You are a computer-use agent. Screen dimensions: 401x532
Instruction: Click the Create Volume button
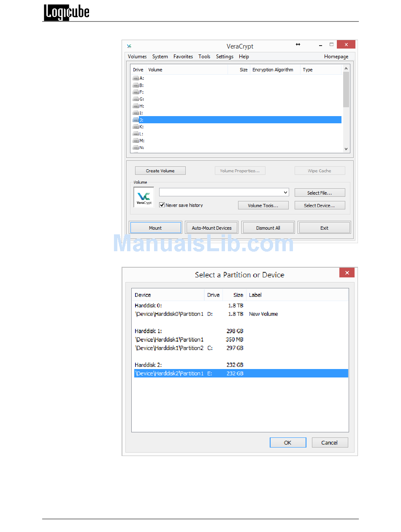tap(160, 171)
